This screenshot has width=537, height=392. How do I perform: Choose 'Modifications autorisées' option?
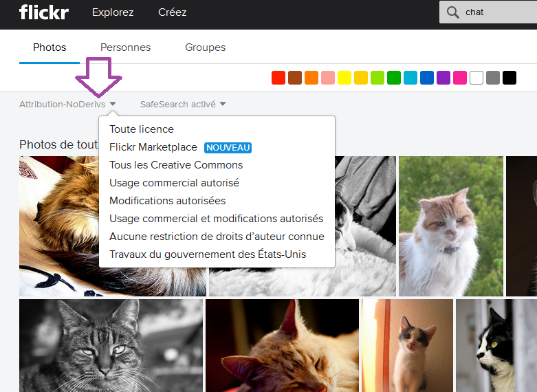click(168, 201)
